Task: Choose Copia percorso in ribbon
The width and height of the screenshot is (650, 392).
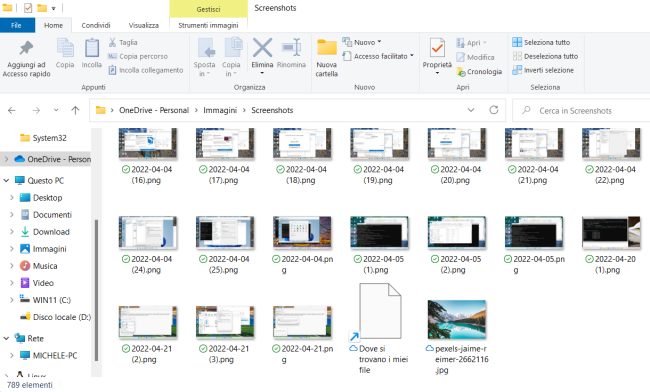Action: [138, 56]
